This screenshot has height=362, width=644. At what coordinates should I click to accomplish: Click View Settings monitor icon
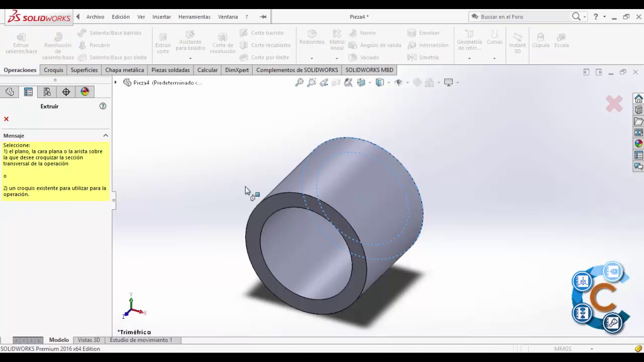(x=448, y=82)
